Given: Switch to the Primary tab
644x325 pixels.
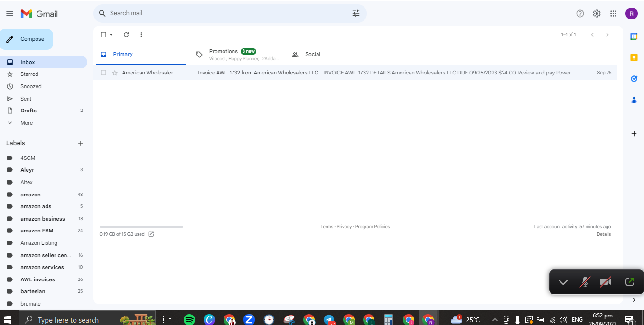Looking at the screenshot, I should point(140,54).
